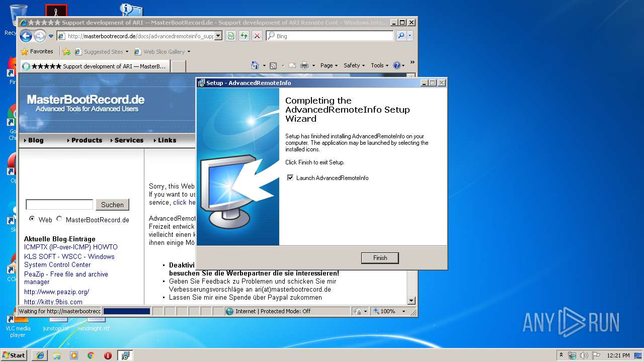Expand the Home button dropdown arrow
The image size is (644, 362).
point(264,65)
